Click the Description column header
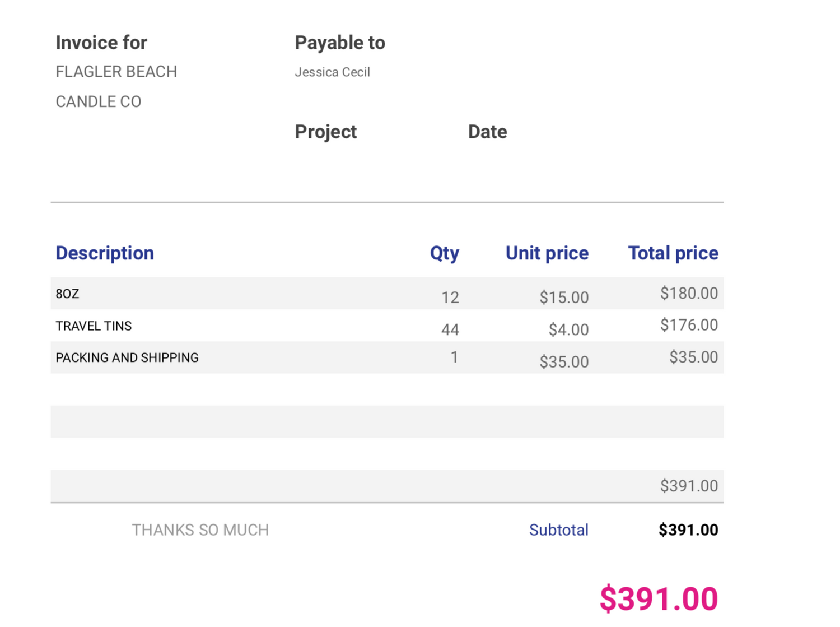The width and height of the screenshot is (840, 627). (x=105, y=253)
